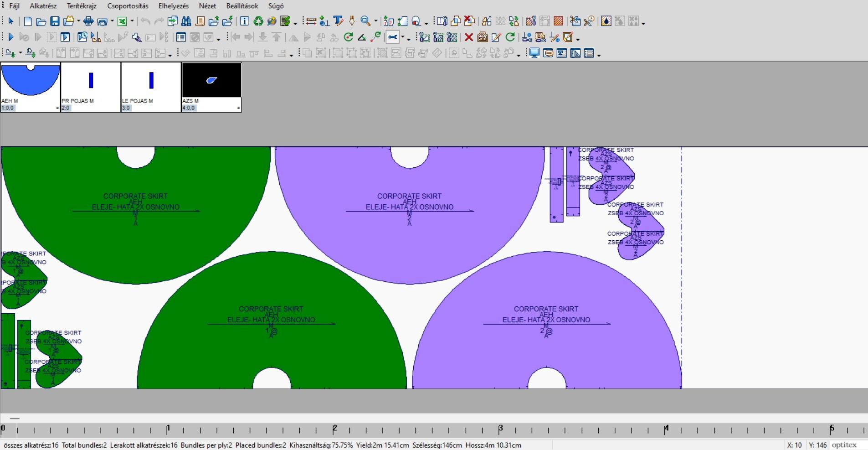This screenshot has height=450, width=868.
Task: Click the folder with red X icon
Action: click(469, 21)
